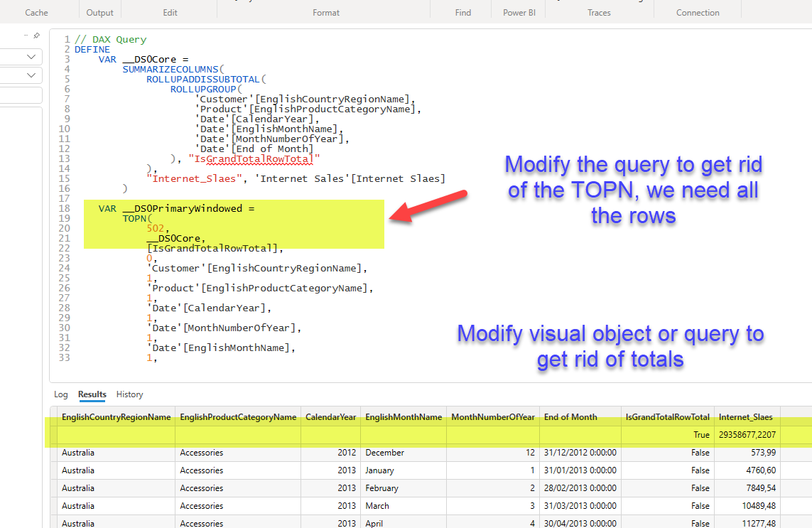Open the ellipsis options in the left panel
This screenshot has height=528, width=812.
click(26, 35)
